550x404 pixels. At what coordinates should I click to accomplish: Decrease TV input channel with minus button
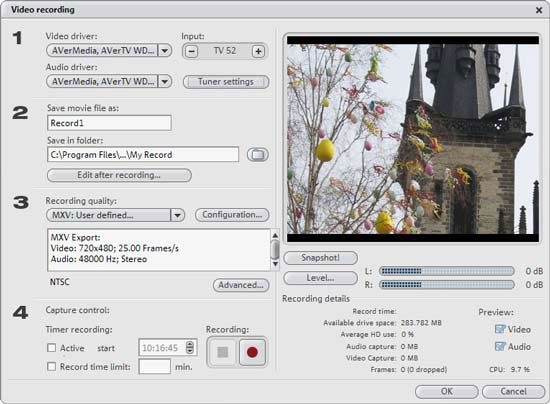tap(191, 52)
